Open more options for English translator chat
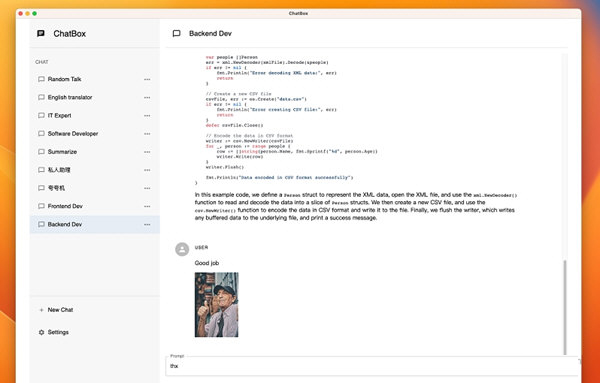Image resolution: width=600 pixels, height=383 pixels. [147, 98]
